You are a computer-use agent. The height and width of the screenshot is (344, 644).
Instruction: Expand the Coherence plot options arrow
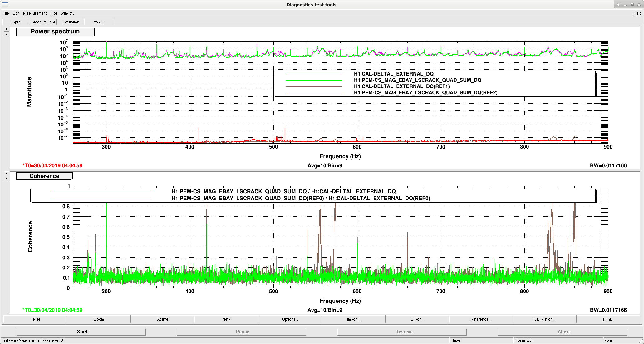(7, 173)
